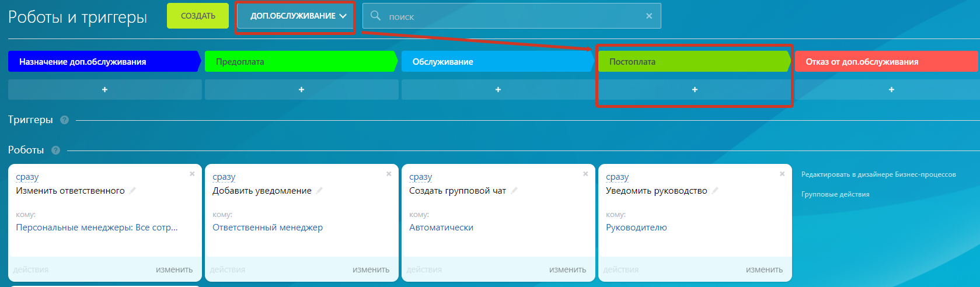Image resolution: width=980 pixels, height=287 pixels.
Task: Click the Уведомить руководство robot title
Action: coord(657,191)
